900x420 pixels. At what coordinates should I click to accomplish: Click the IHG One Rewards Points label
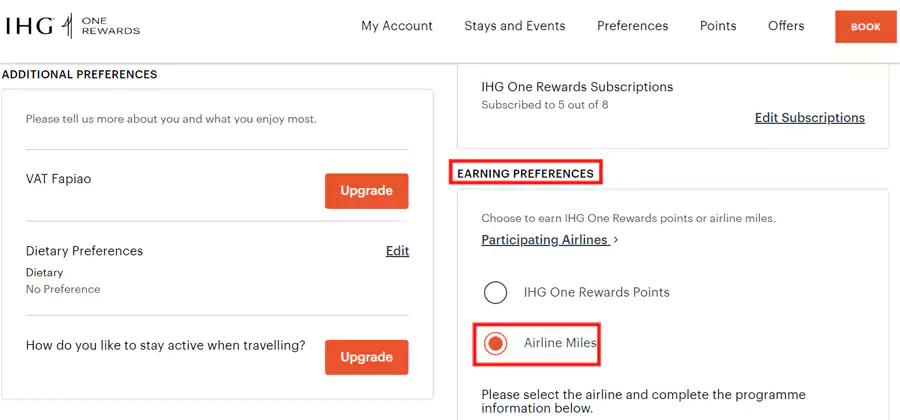pyautogui.click(x=596, y=292)
